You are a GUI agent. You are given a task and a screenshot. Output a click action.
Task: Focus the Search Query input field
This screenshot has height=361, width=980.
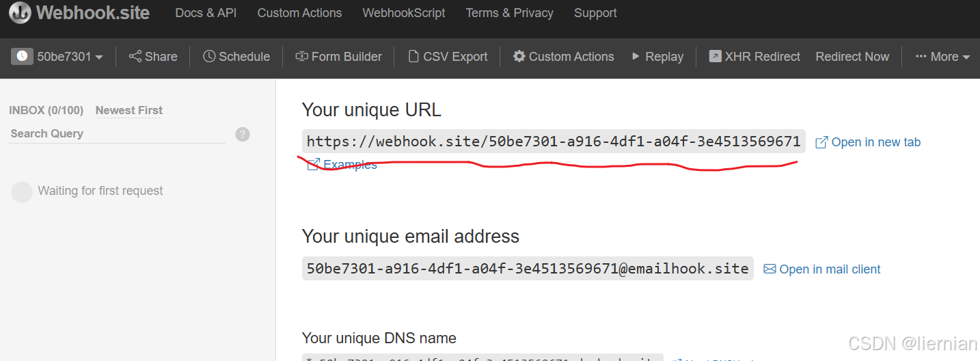[118, 134]
